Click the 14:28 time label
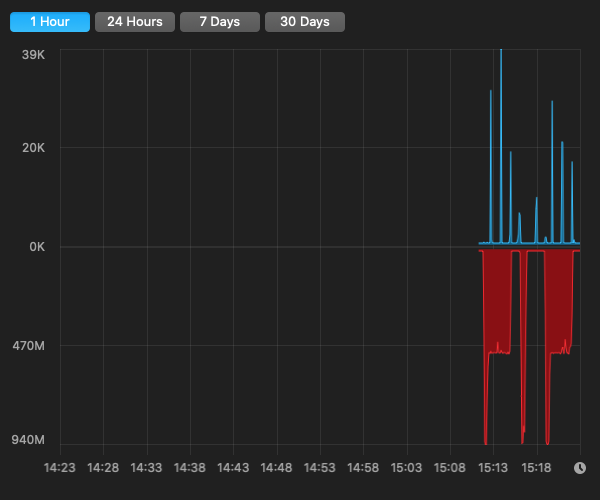600x500 pixels. point(103,467)
